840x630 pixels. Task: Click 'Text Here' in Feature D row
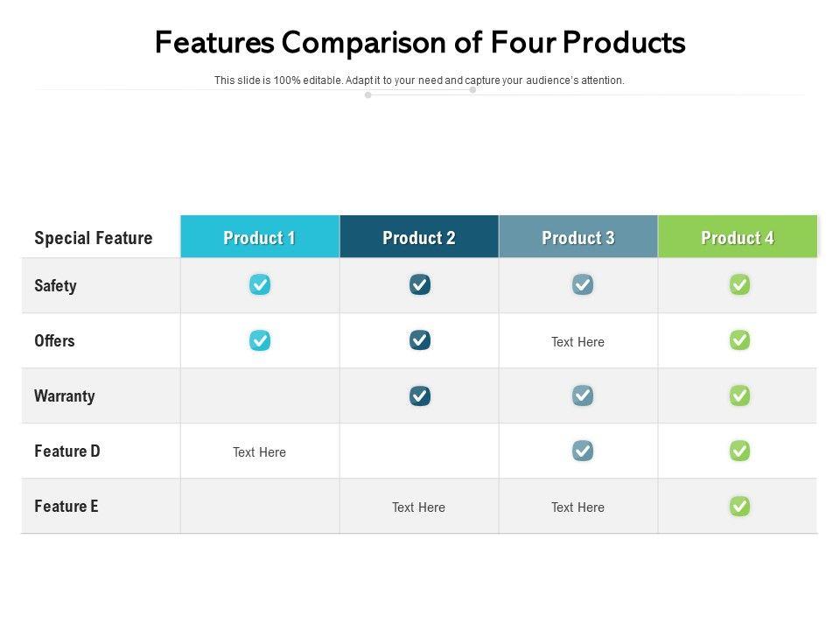click(x=260, y=452)
